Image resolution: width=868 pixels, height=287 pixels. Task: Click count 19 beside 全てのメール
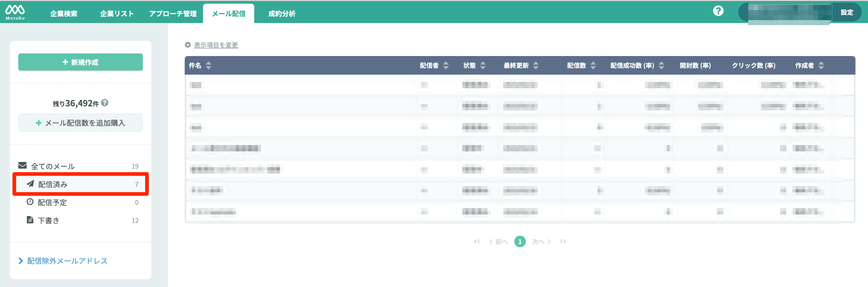135,166
